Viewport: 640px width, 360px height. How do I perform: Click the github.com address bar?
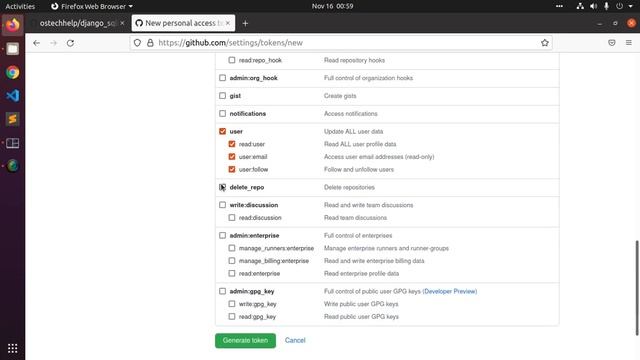click(x=341, y=43)
